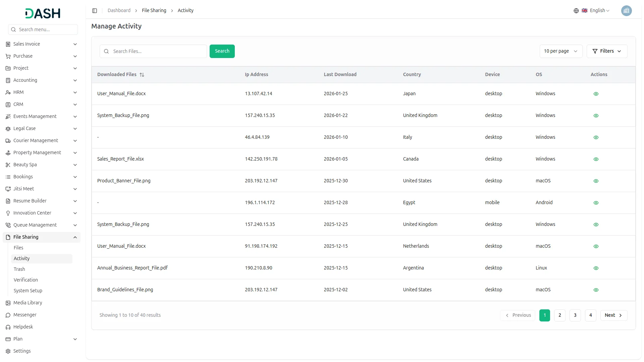Show details for User_Manual_File.docx via eye icon

tap(596, 94)
